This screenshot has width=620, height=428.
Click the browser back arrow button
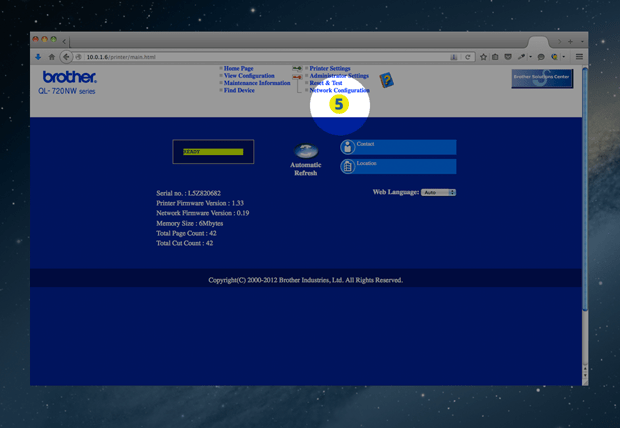click(x=66, y=57)
